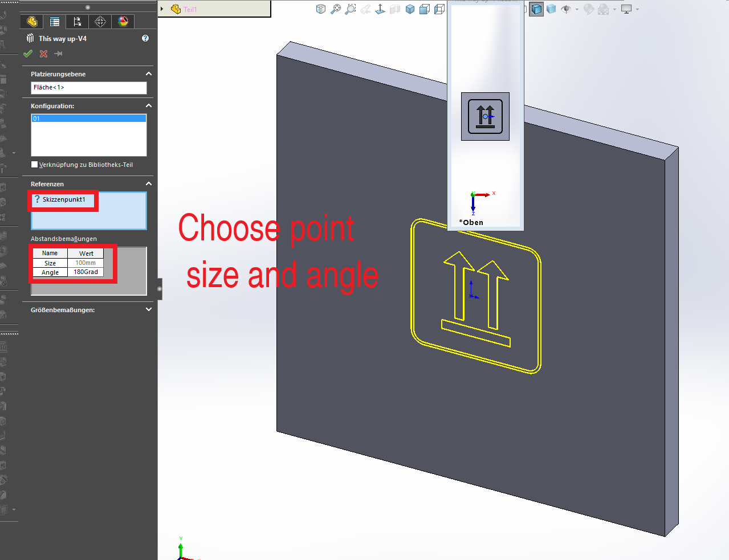Select Skizzenpunkt1 in the Referenzen box
This screenshot has width=729, height=560.
pyautogui.click(x=64, y=199)
